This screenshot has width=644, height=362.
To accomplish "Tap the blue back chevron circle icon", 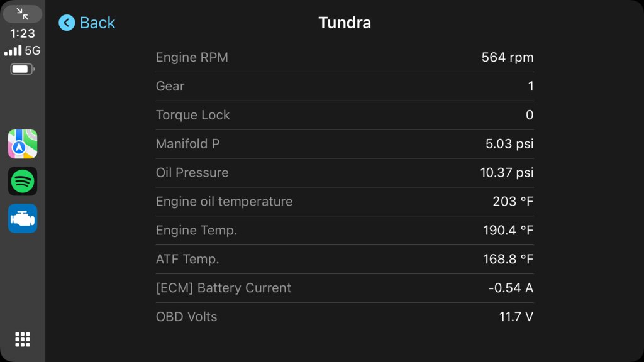I will [x=67, y=23].
